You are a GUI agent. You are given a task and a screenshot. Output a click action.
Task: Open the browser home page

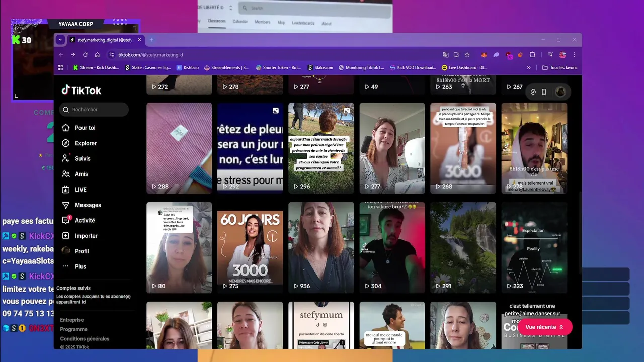click(x=97, y=55)
